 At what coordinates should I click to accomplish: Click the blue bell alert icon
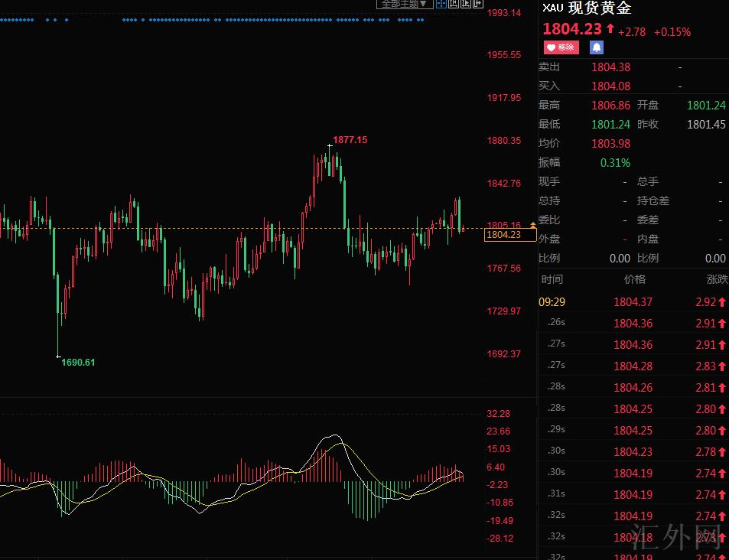(x=596, y=47)
